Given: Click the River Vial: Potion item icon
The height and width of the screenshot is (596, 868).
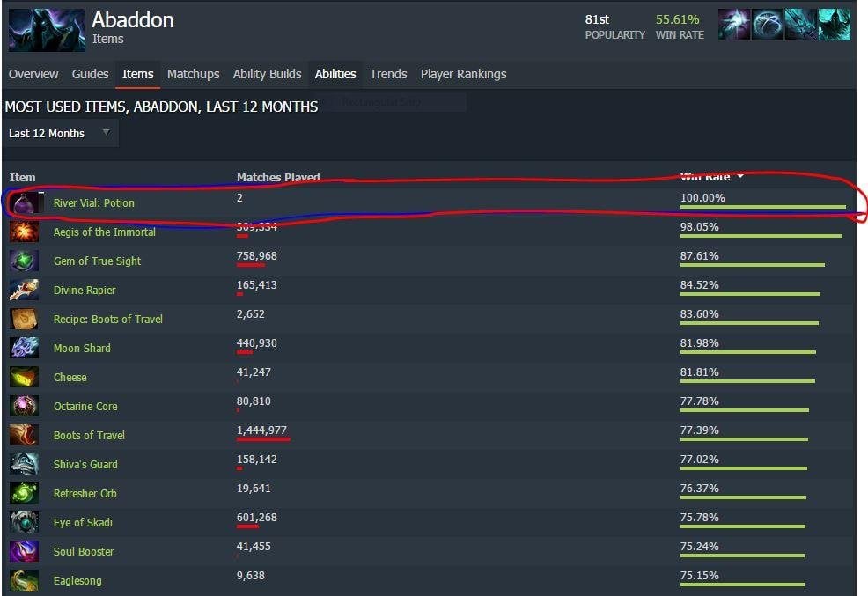Looking at the screenshot, I should pos(25,202).
